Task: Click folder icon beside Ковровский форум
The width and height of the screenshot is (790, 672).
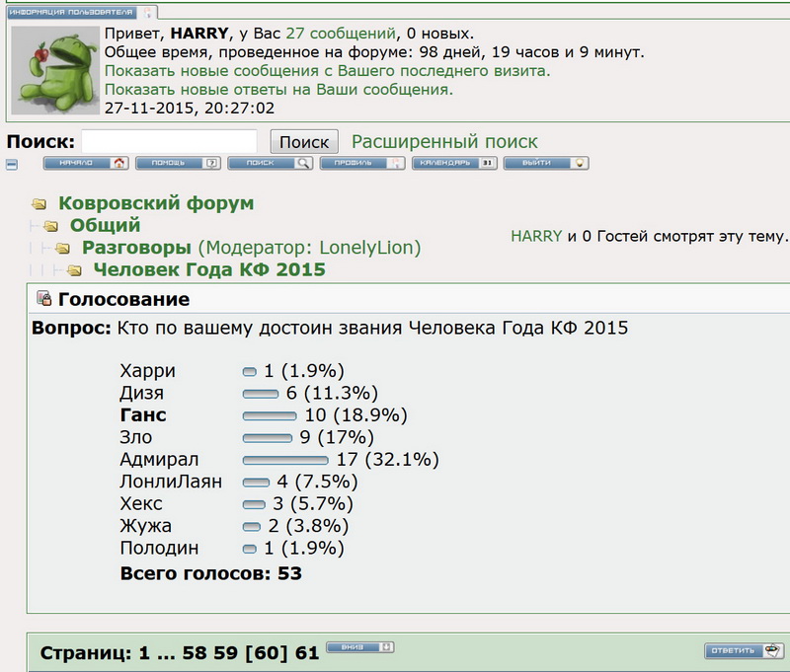Action: click(x=39, y=204)
